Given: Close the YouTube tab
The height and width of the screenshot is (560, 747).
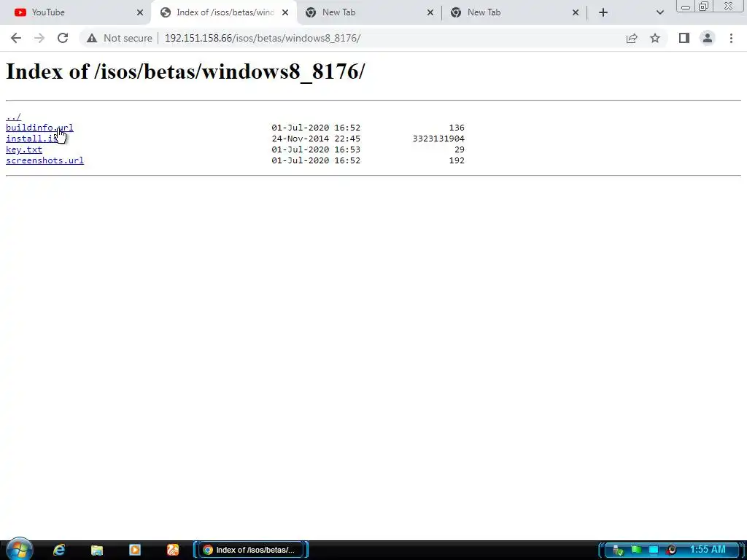Looking at the screenshot, I should click(140, 12).
